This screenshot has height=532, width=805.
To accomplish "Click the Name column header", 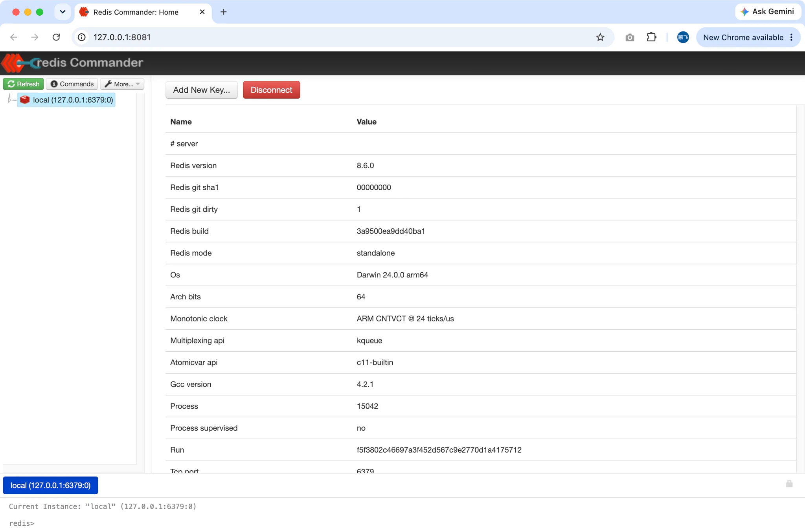I will 181,122.
